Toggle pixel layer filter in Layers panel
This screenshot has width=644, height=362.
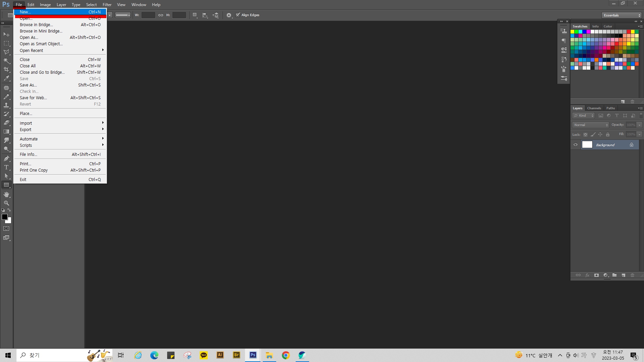(601, 116)
